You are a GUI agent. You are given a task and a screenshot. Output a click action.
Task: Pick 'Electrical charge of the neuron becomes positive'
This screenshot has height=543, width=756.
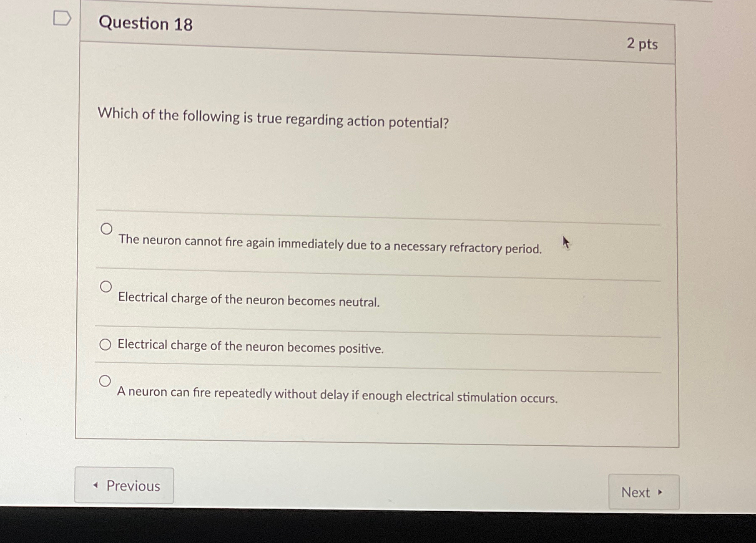105,345
